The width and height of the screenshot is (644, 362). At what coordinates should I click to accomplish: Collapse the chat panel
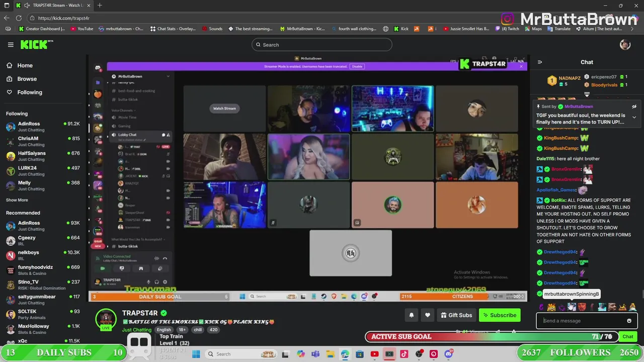pyautogui.click(x=540, y=62)
